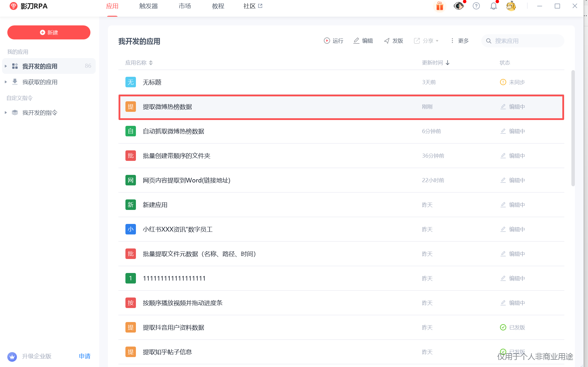Expand the 我开发的指令 tree node
Image resolution: width=588 pixels, height=367 pixels.
tap(6, 113)
